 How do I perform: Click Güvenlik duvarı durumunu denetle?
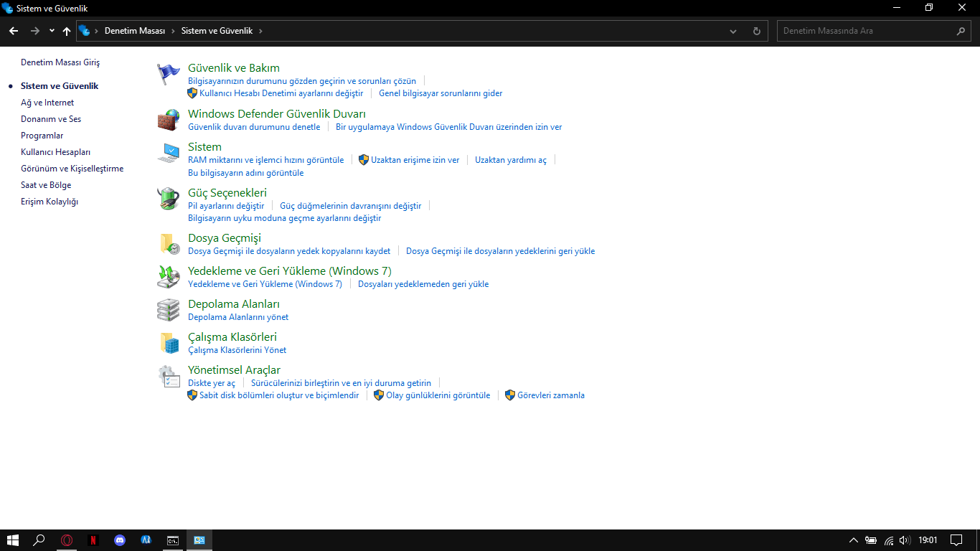tap(254, 127)
